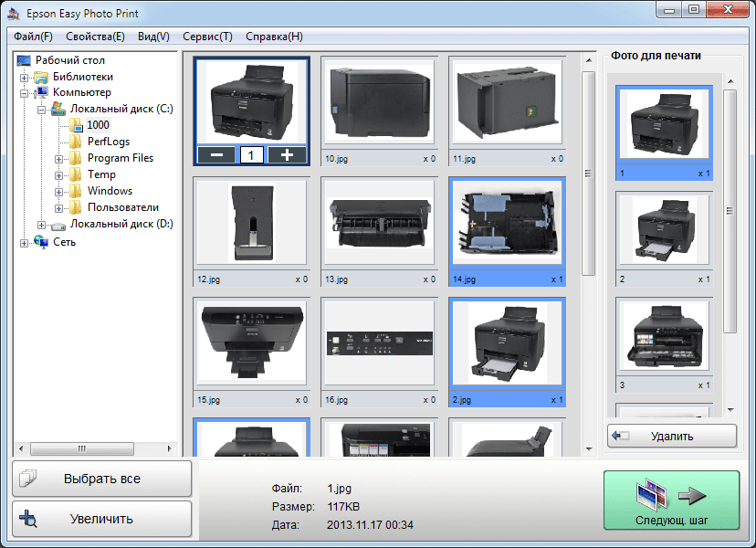Expand the Program Files folder node
Viewport: 756px width, 548px height.
[58, 159]
